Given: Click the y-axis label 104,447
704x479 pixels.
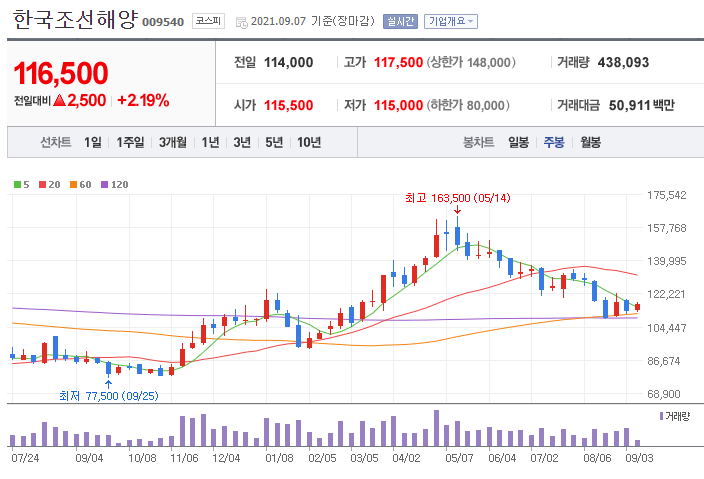Looking at the screenshot, I should [667, 328].
